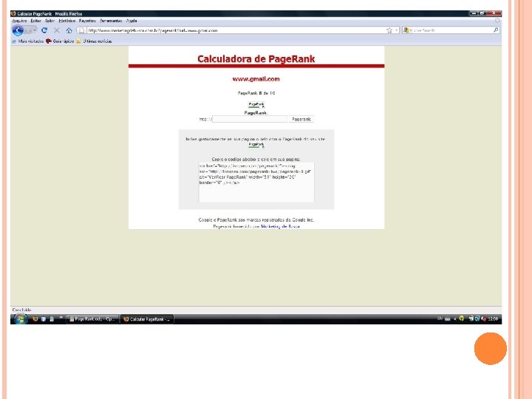Click the Calcular PageRank taskbar button
The image size is (532, 399).
tap(147, 319)
